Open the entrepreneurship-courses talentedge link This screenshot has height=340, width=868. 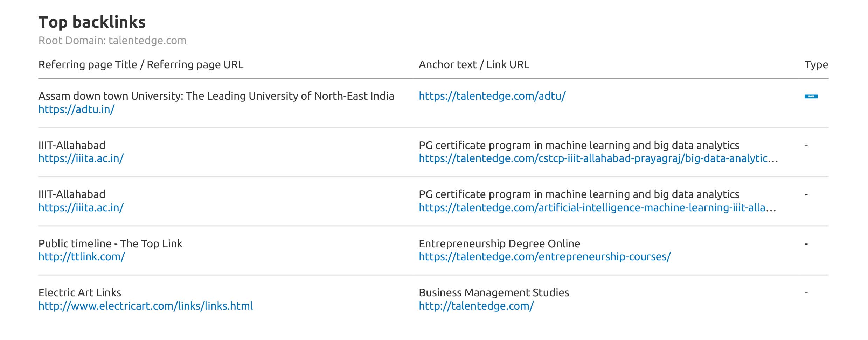click(544, 257)
